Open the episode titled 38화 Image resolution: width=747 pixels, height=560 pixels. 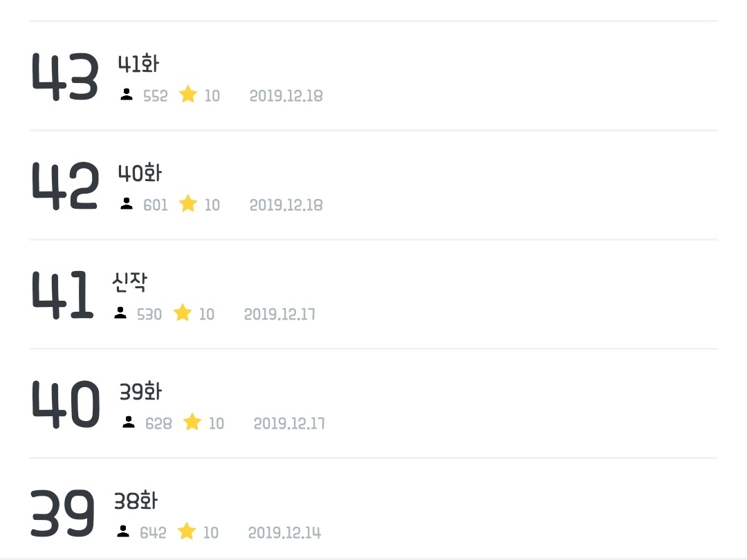click(136, 501)
